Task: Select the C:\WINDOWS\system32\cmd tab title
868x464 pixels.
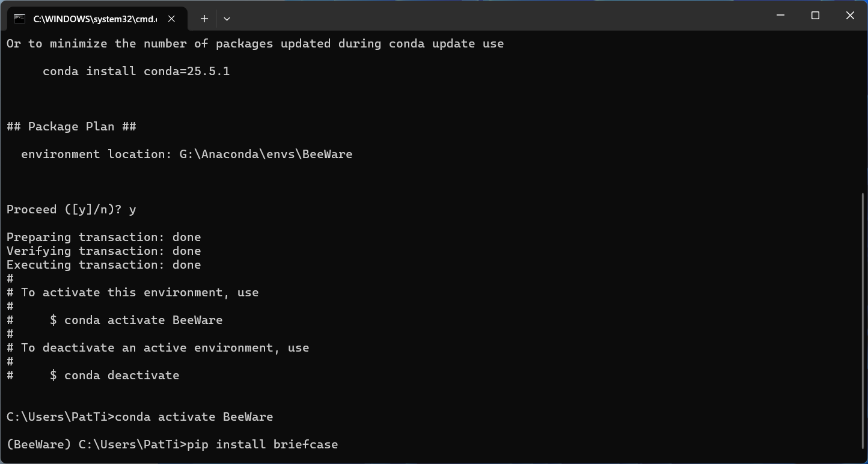Action: 95,19
